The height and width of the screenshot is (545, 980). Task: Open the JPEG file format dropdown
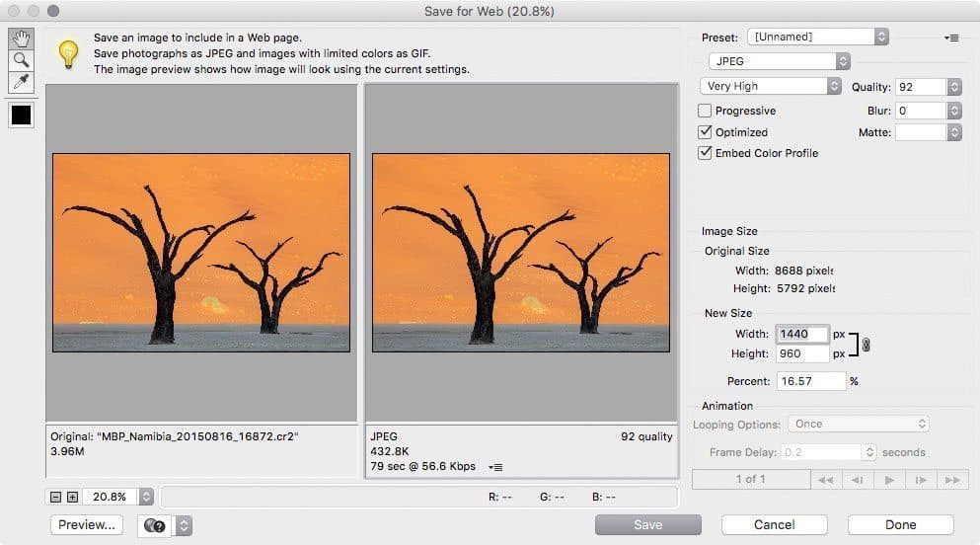(775, 61)
